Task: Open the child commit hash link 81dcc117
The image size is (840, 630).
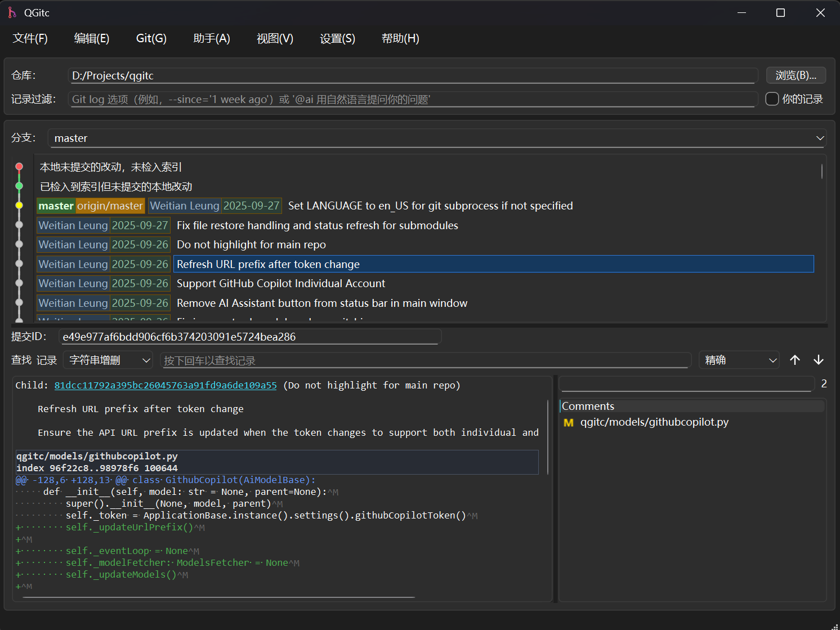Action: (x=166, y=385)
